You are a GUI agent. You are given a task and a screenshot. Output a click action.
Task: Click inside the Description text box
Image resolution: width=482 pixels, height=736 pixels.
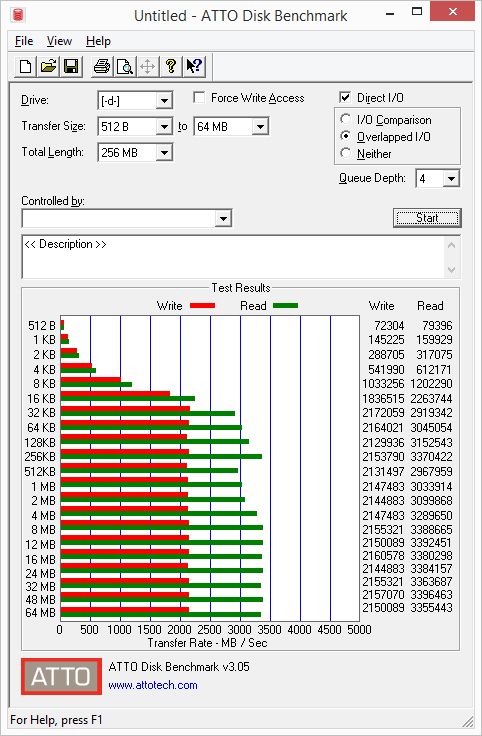coord(233,257)
